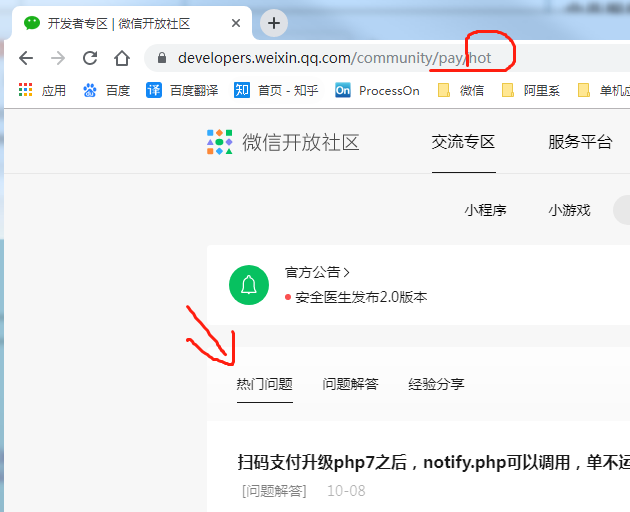Select the 问题解答 tab
The width and height of the screenshot is (630, 512).
point(350,384)
